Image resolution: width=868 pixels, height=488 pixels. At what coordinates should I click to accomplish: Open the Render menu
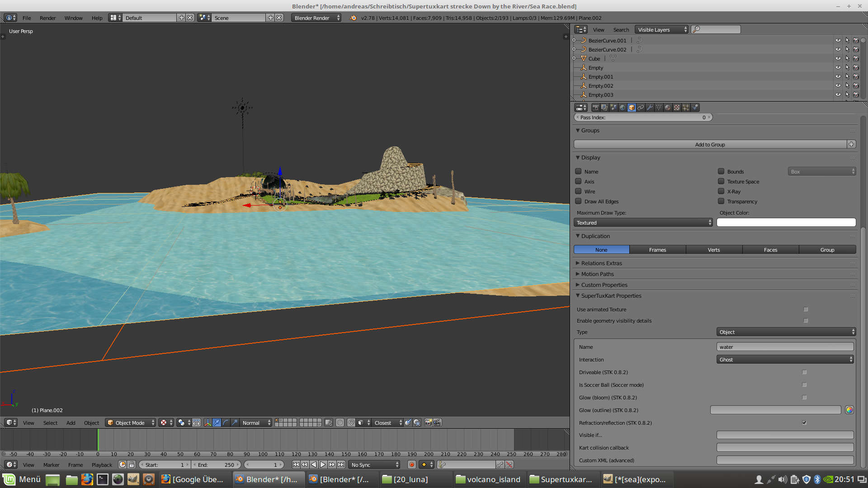click(x=47, y=18)
